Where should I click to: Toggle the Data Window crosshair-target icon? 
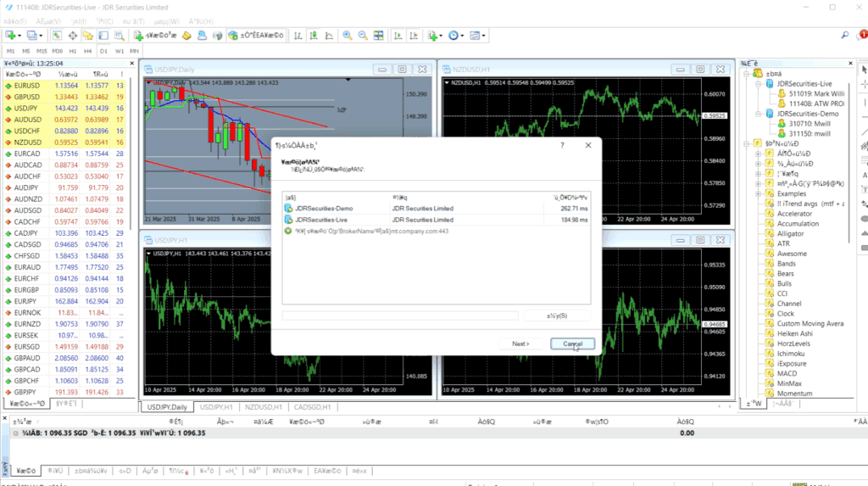(x=73, y=36)
